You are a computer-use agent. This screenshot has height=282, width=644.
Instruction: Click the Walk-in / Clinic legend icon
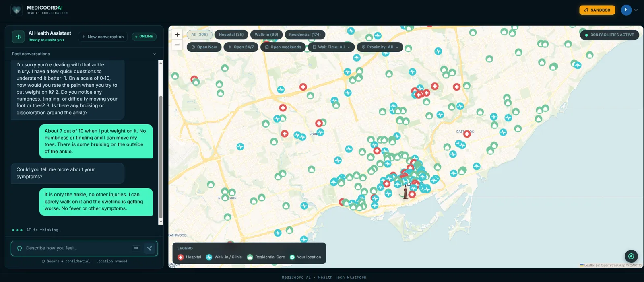[x=209, y=257]
